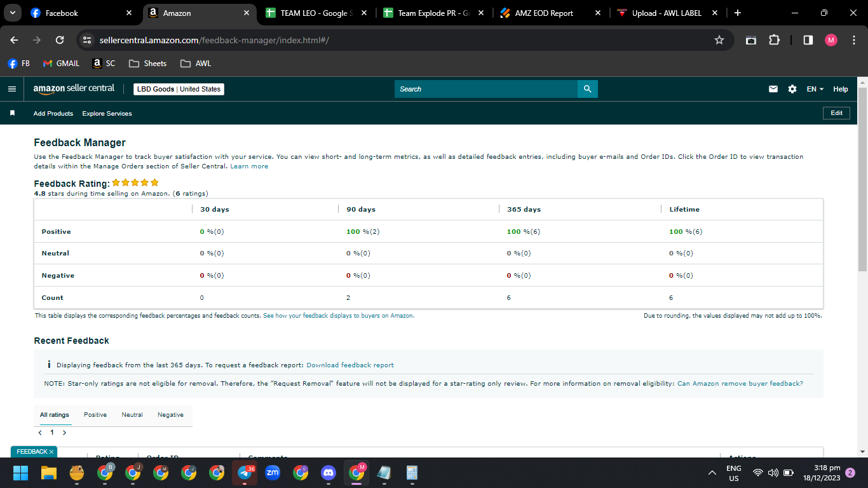Switch to the Team Explode PR tab
The image size is (868, 488).
[432, 13]
